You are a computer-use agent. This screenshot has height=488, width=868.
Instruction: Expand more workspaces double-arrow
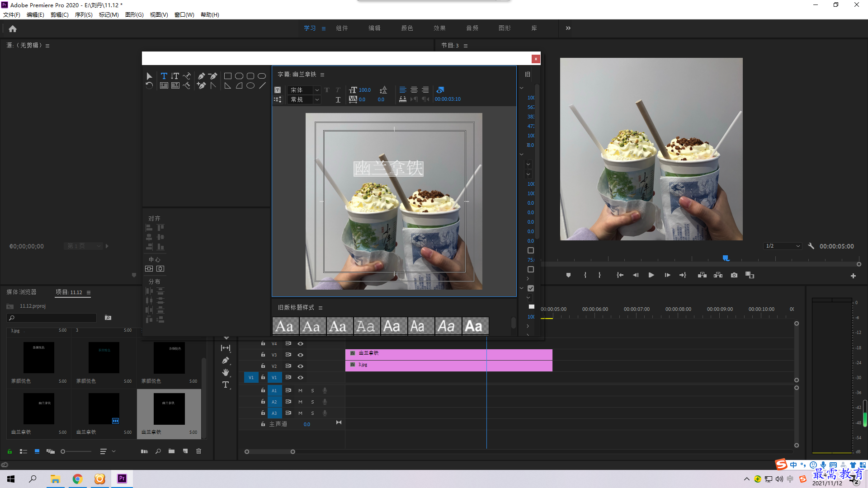(x=568, y=28)
